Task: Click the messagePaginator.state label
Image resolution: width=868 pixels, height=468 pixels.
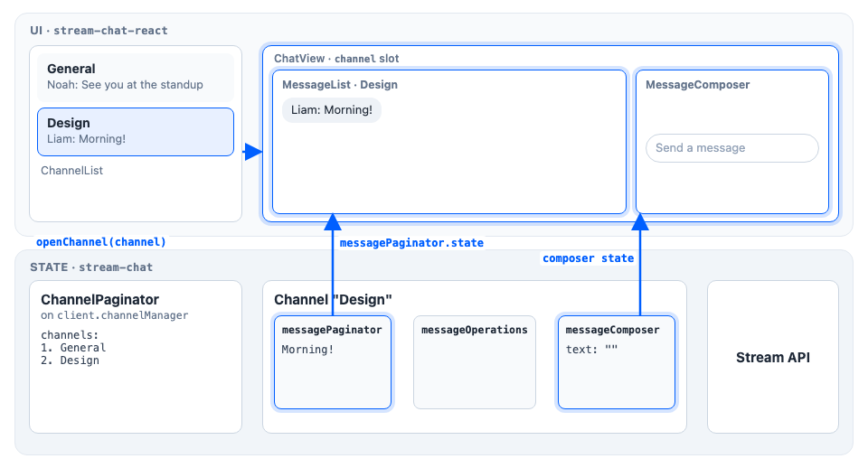Action: [411, 243]
